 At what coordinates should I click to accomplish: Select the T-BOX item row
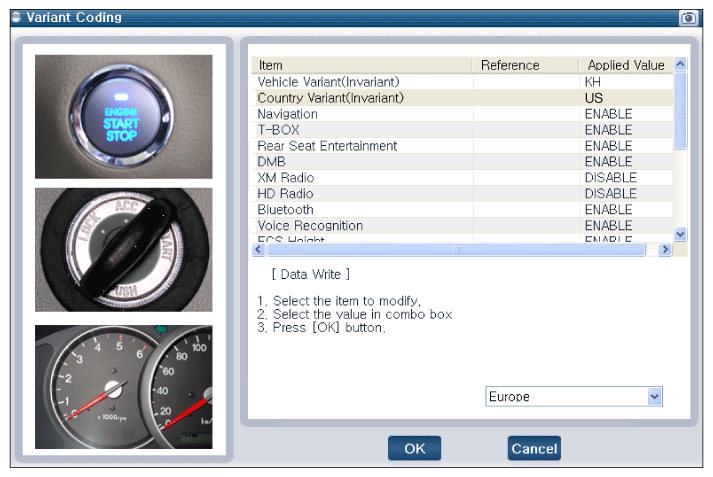[x=462, y=130]
